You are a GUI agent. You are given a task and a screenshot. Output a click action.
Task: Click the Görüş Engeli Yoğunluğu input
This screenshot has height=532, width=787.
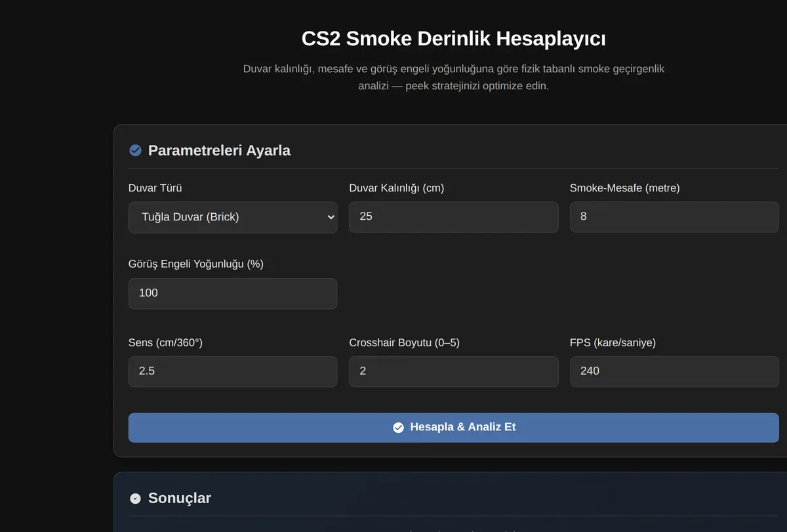click(x=233, y=293)
